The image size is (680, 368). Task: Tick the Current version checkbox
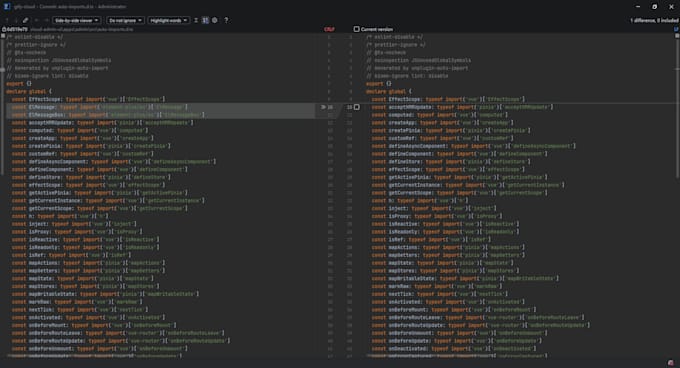[356, 29]
